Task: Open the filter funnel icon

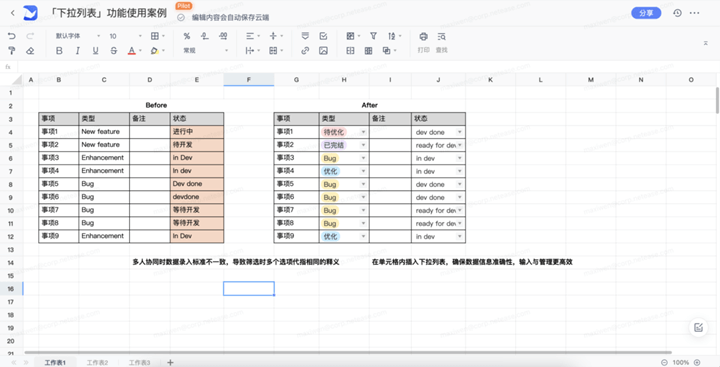Action: pyautogui.click(x=373, y=36)
